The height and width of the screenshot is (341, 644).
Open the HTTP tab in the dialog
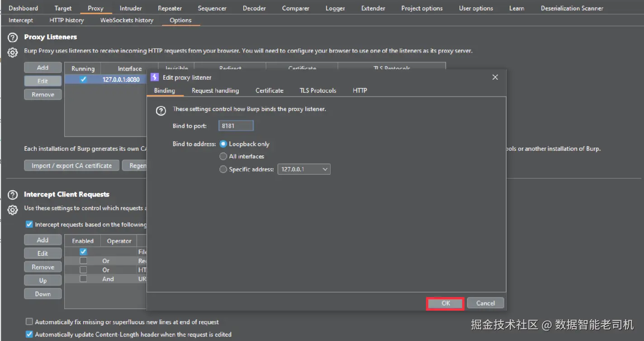tap(360, 91)
